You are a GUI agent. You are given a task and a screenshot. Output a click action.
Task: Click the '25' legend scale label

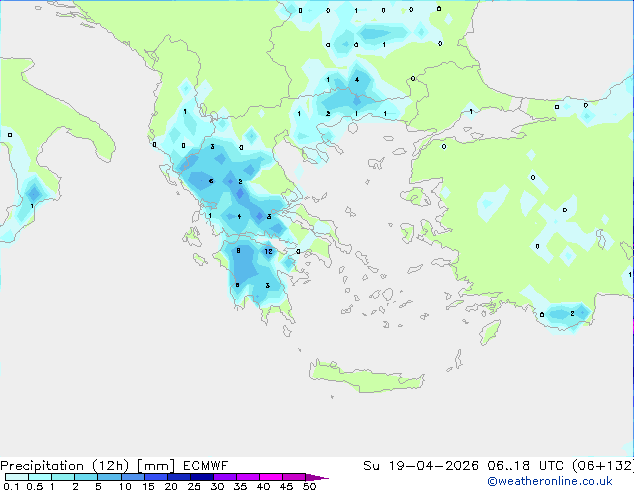[x=194, y=486]
